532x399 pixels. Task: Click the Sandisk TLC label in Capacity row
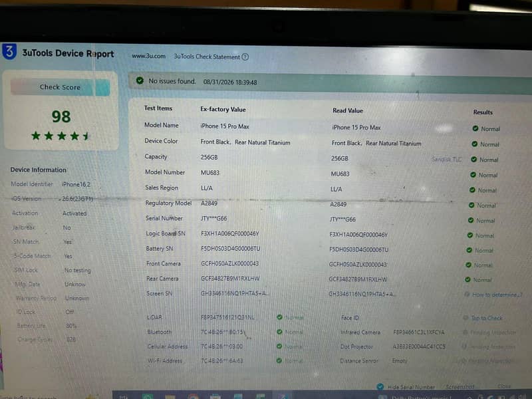coord(446,159)
